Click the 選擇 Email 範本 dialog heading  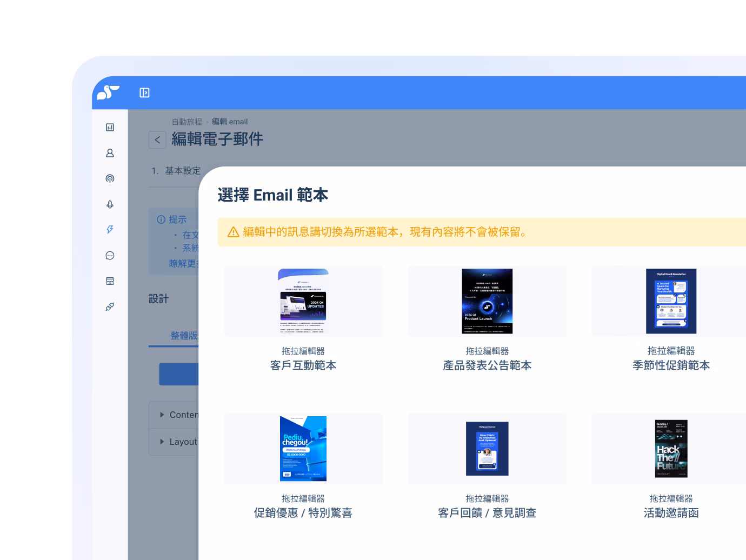[273, 195]
